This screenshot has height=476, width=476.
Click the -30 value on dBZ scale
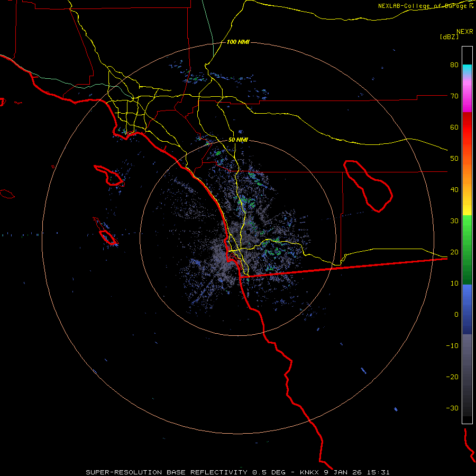(452, 408)
